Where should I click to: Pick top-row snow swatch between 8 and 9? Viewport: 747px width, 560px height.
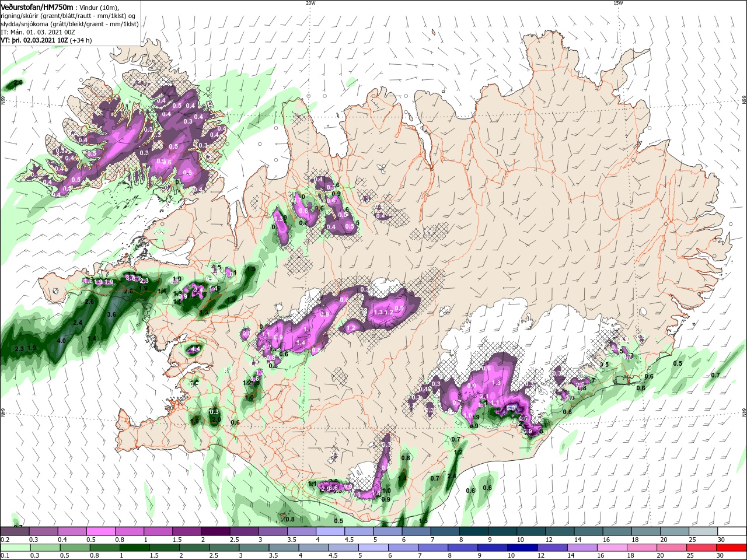pos(474,531)
